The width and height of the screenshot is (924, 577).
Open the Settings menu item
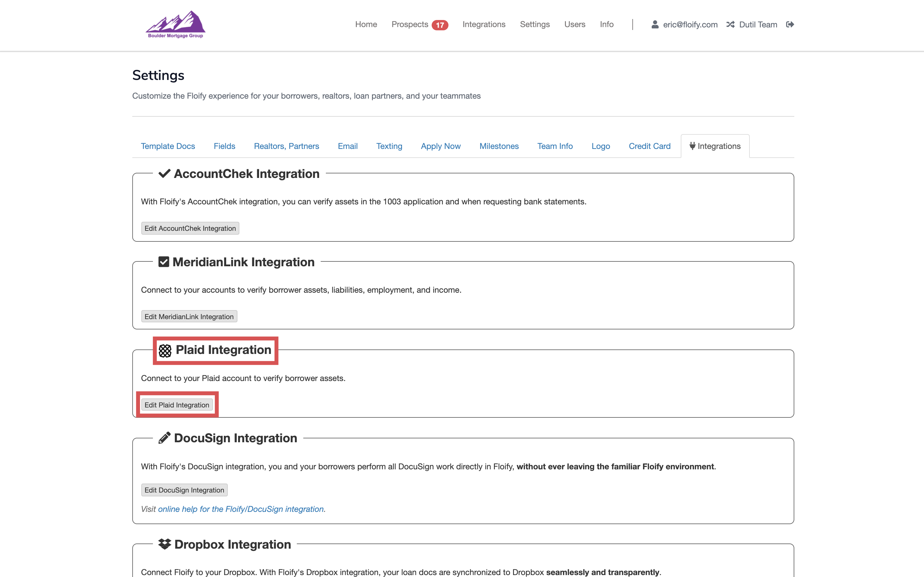[x=535, y=24]
